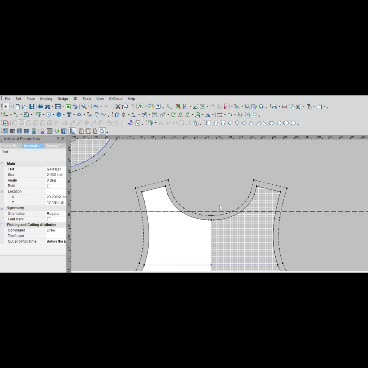Select the arrow pointer tool

coord(6,107)
